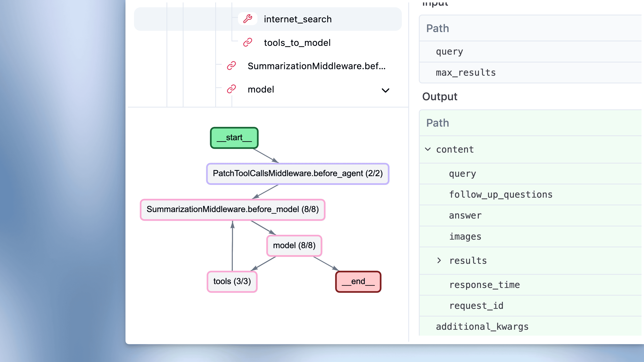The image size is (644, 362).
Task: Click the chain icon next to model
Action: pos(231,89)
